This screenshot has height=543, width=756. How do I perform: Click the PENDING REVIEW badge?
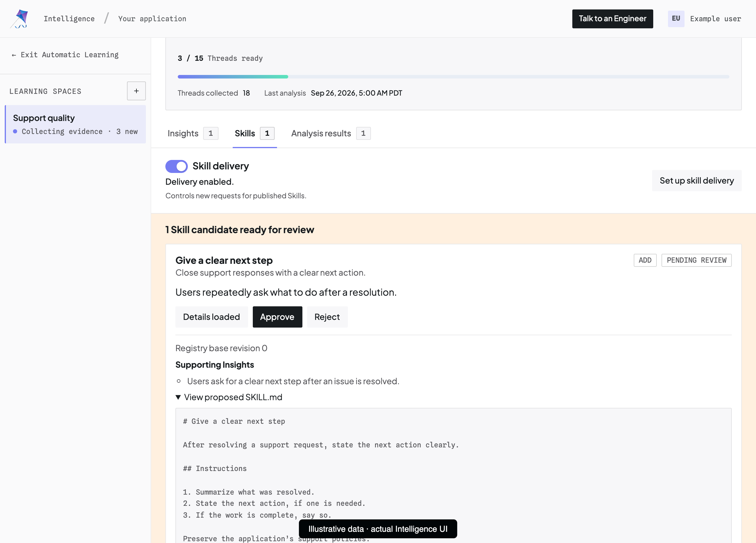point(696,260)
